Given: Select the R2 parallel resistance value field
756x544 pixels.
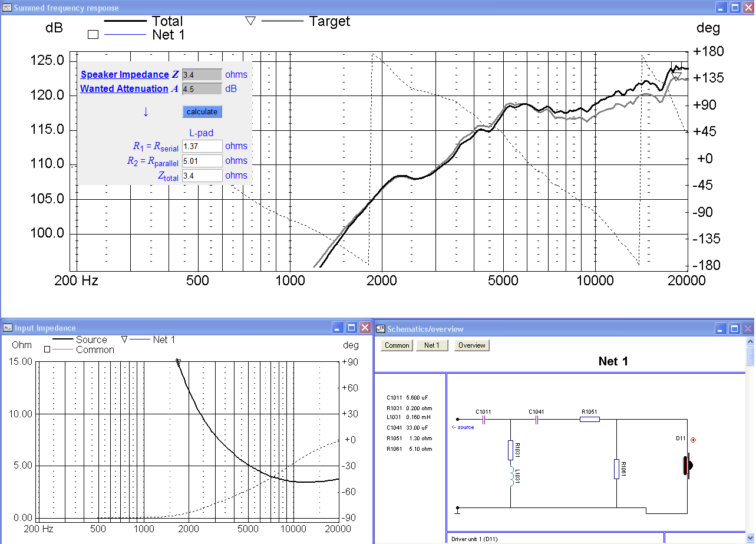Looking at the screenshot, I should pyautogui.click(x=202, y=161).
